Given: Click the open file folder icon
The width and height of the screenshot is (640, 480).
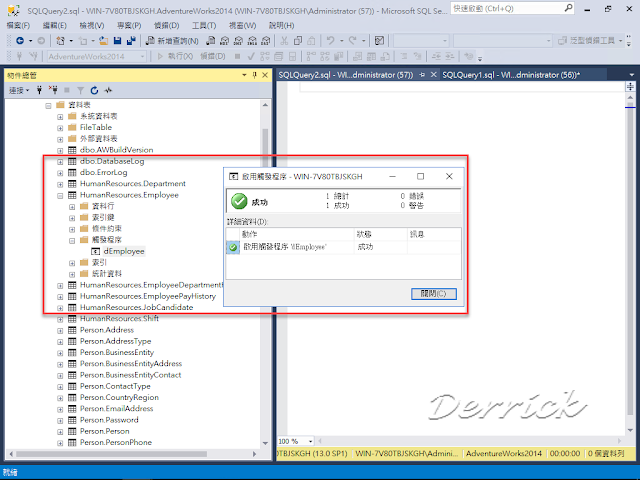Looking at the screenshot, I should [x=104, y=40].
